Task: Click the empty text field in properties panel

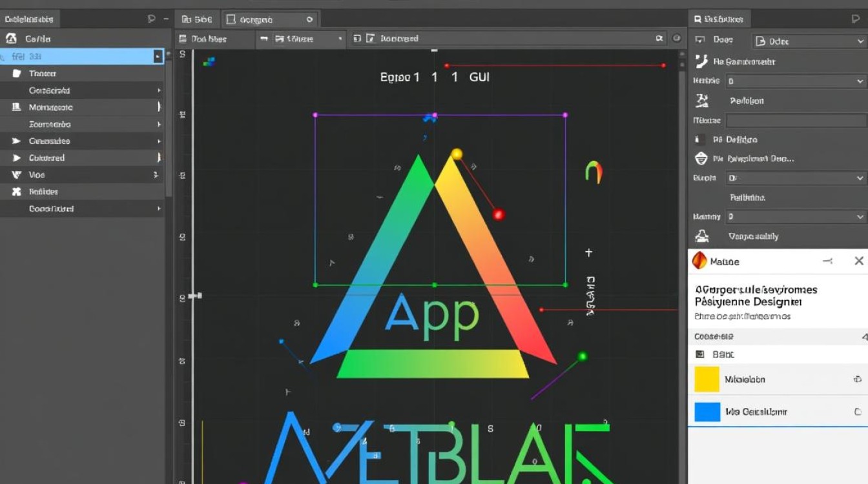Action: tap(796, 121)
